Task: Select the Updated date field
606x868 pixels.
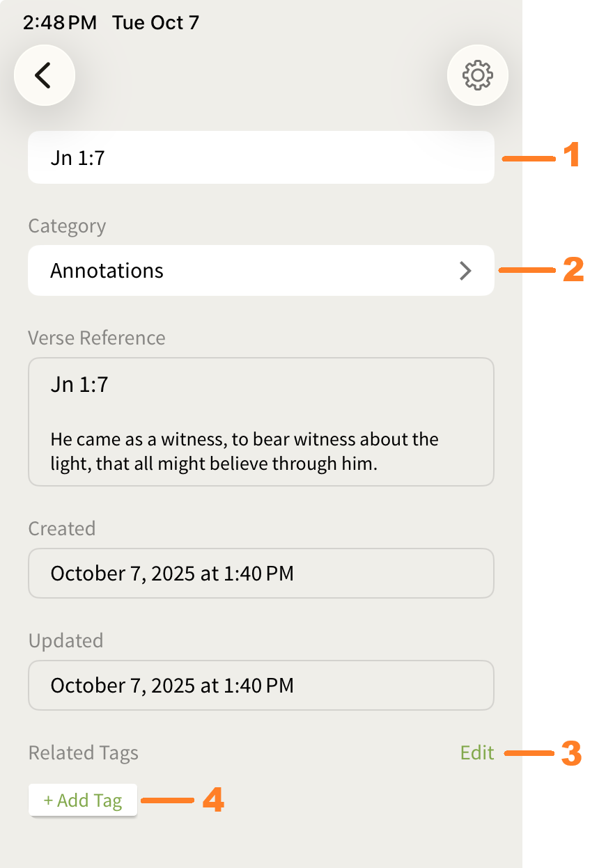Action: (261, 686)
